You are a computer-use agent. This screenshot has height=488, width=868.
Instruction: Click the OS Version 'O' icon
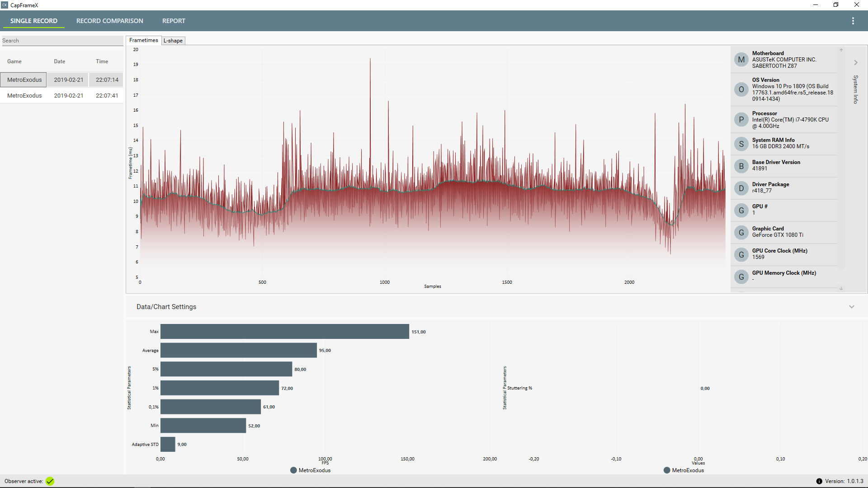(x=741, y=89)
